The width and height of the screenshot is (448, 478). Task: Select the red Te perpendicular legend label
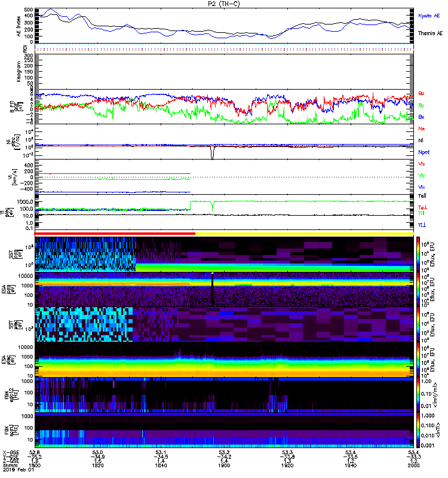pyautogui.click(x=422, y=207)
